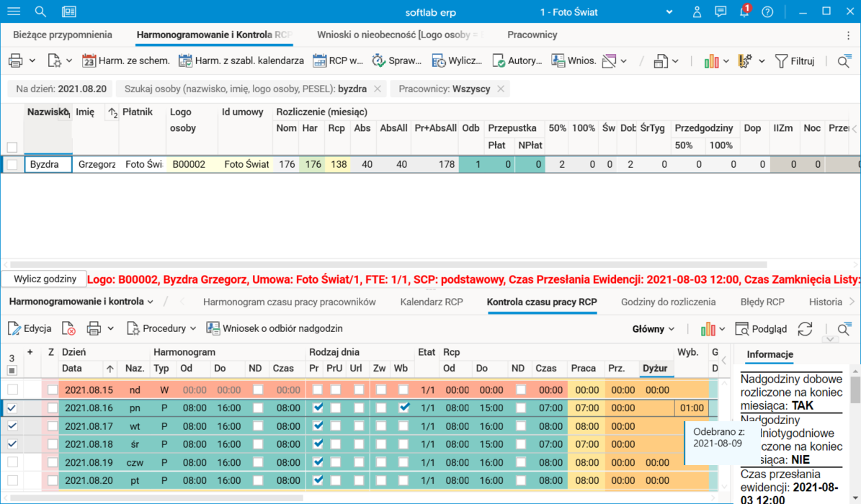The height and width of the screenshot is (504, 861).
Task: Remove the Pracownicy: Wszyscy filter chip
Action: pyautogui.click(x=501, y=89)
